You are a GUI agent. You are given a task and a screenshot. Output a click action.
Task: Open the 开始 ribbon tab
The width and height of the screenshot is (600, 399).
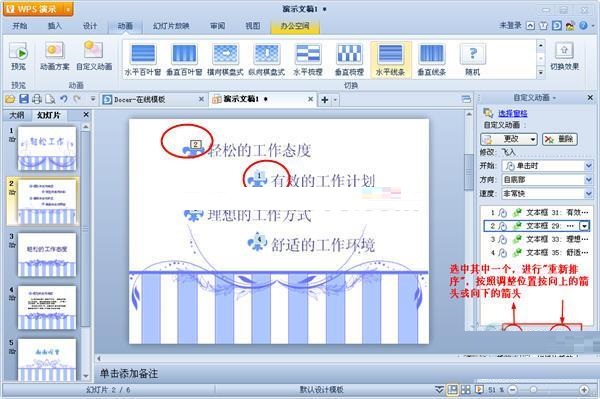(20, 26)
